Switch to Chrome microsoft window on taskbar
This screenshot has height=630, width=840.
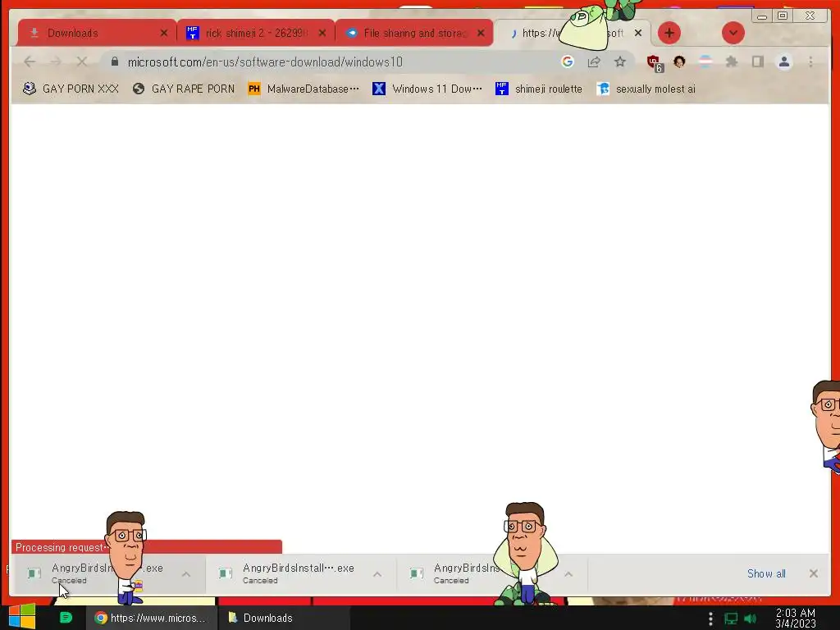tap(152, 618)
